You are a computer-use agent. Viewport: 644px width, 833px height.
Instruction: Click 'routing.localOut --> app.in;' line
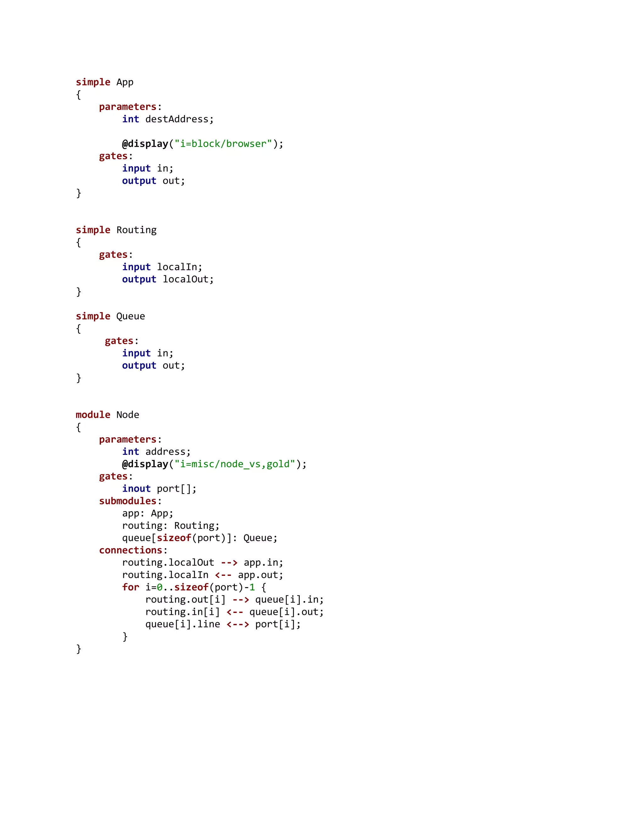click(x=203, y=563)
